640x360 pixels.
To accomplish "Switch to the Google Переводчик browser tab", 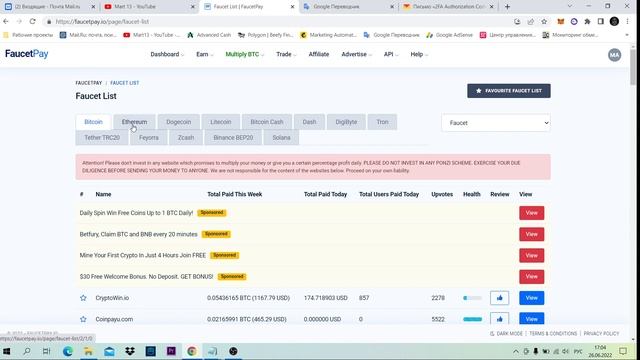I will [x=348, y=7].
